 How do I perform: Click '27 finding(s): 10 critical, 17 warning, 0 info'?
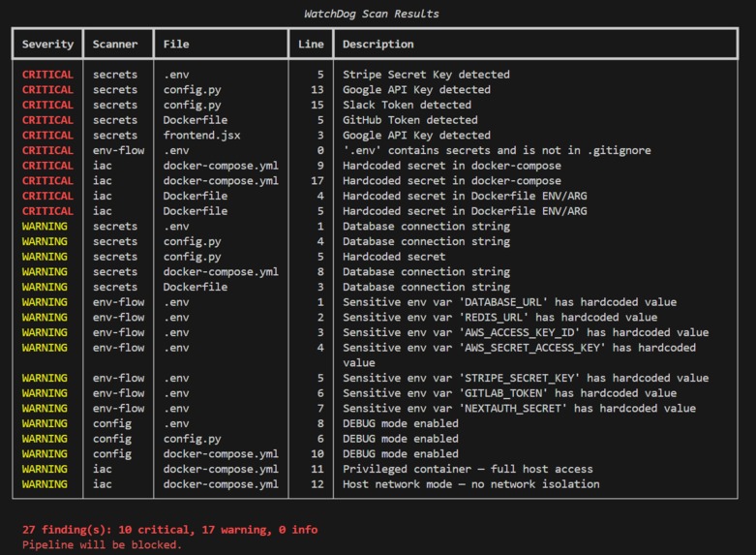pos(169,530)
